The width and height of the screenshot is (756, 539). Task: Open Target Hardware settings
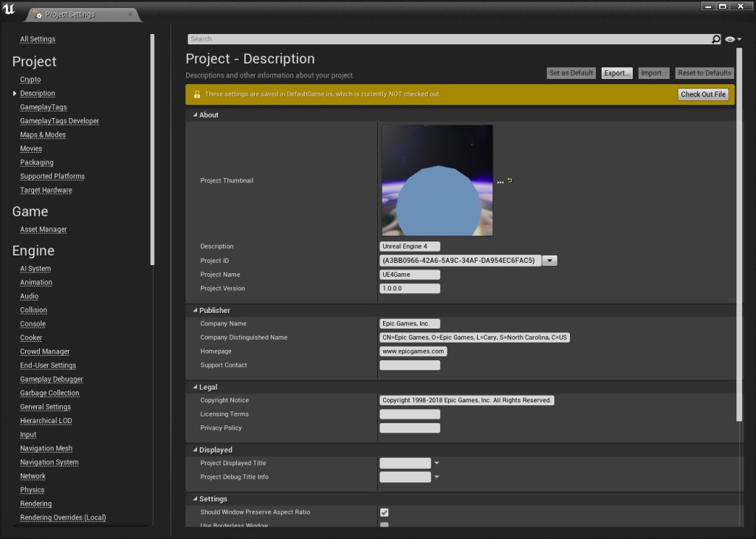click(x=46, y=190)
